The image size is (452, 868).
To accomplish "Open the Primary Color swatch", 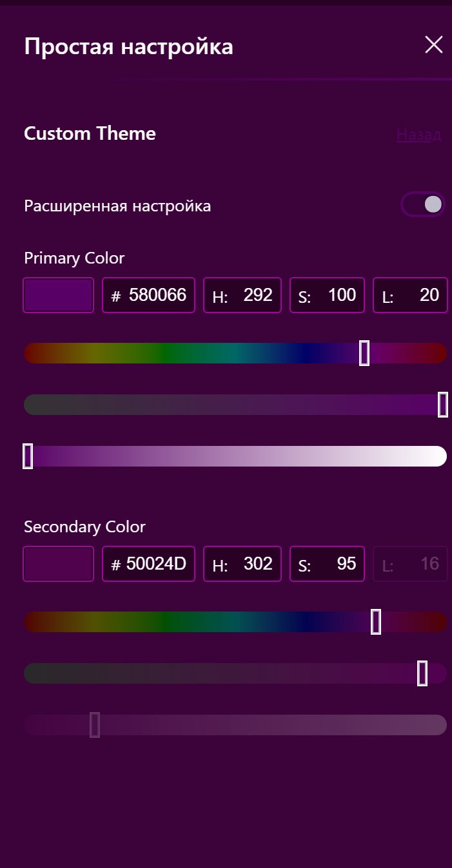I will pyautogui.click(x=59, y=295).
